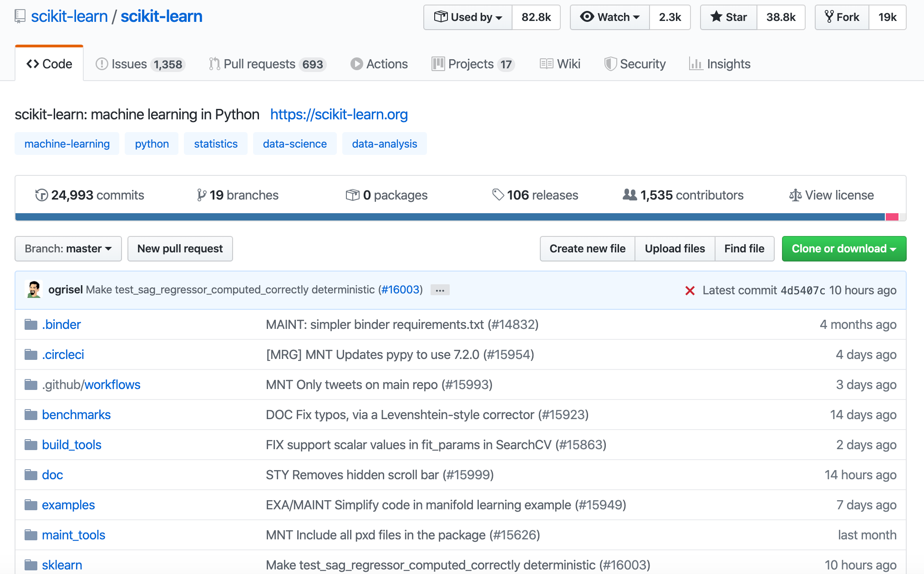
Task: Click the Fork button
Action: pos(842,17)
